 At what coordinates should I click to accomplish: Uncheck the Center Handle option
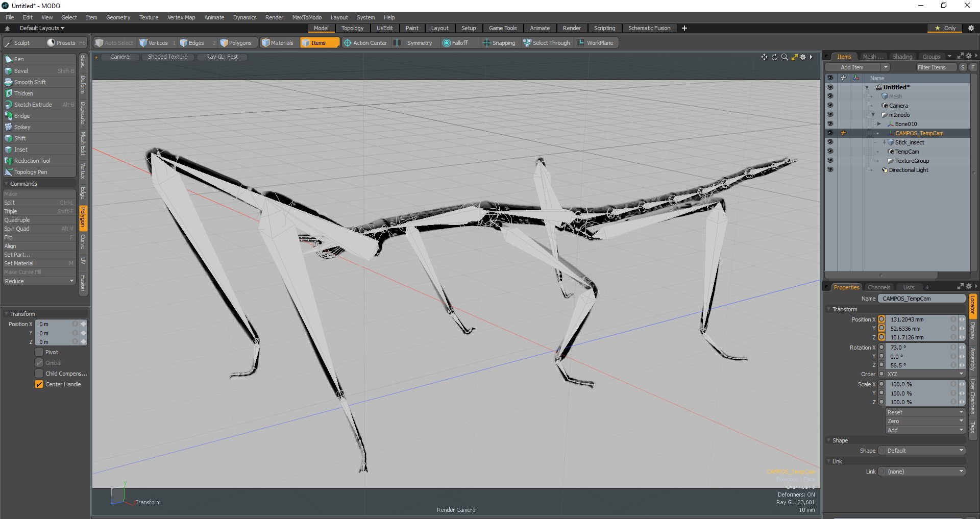pyautogui.click(x=39, y=384)
